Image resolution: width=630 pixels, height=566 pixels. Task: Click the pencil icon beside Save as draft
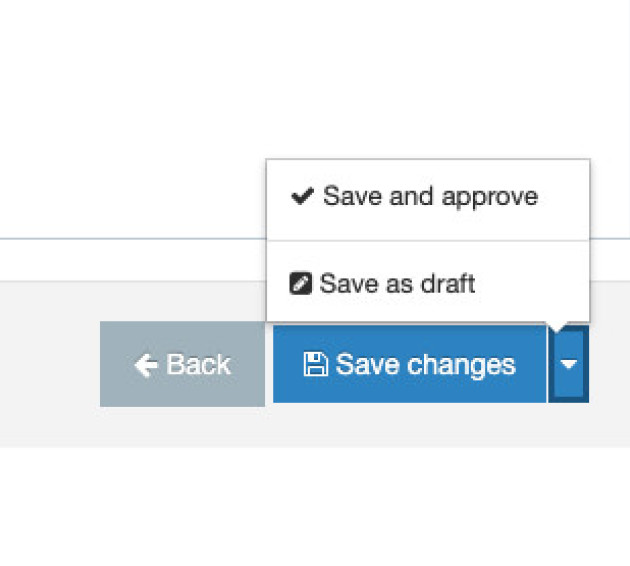[300, 284]
